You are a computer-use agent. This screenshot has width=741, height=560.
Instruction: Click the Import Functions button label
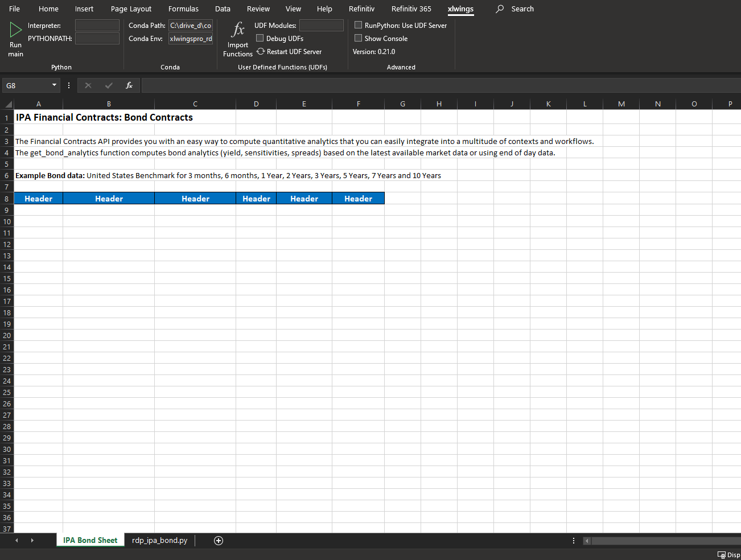coord(238,50)
